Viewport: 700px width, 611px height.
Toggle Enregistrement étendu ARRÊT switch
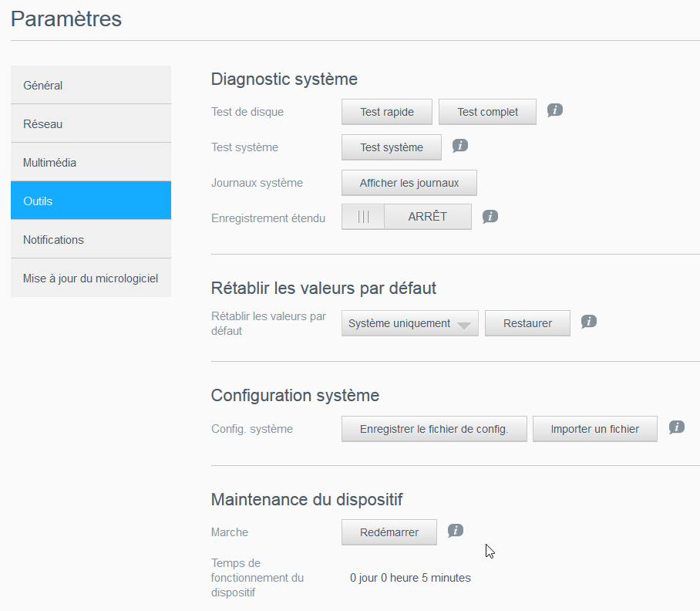[x=406, y=217]
